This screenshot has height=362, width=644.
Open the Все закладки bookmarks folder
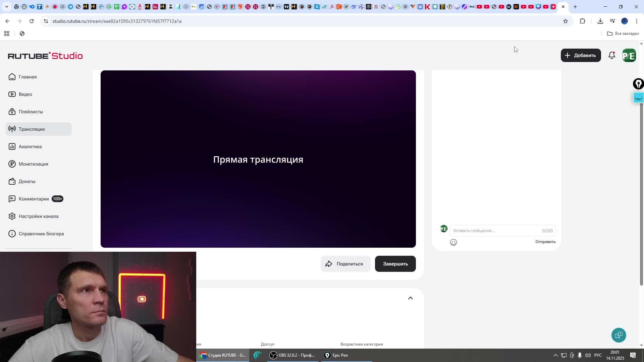tap(623, 34)
